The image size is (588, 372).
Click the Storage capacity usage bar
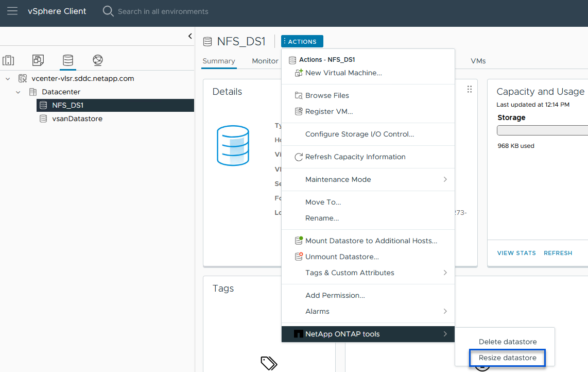click(542, 130)
